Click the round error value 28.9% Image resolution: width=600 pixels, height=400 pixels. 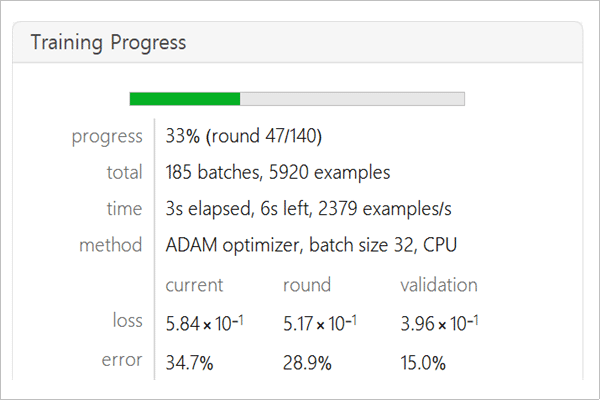pyautogui.click(x=307, y=363)
